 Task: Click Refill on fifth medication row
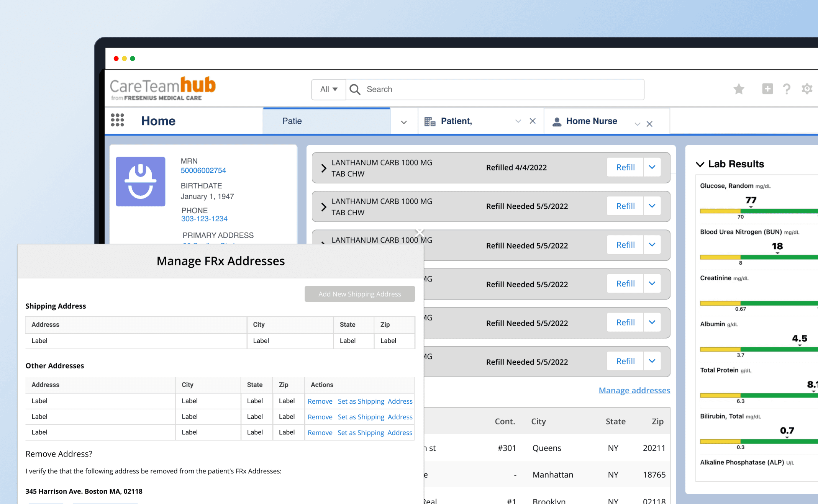pos(625,322)
